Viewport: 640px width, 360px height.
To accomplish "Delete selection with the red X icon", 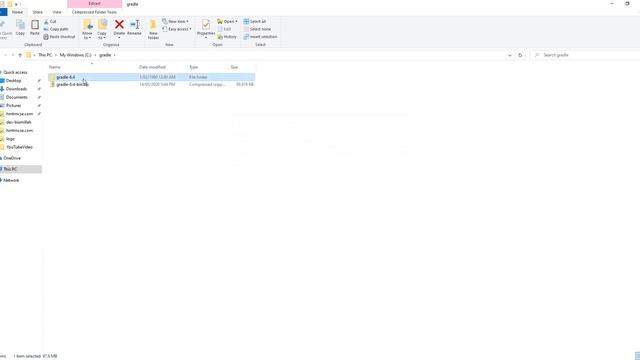I will click(119, 25).
